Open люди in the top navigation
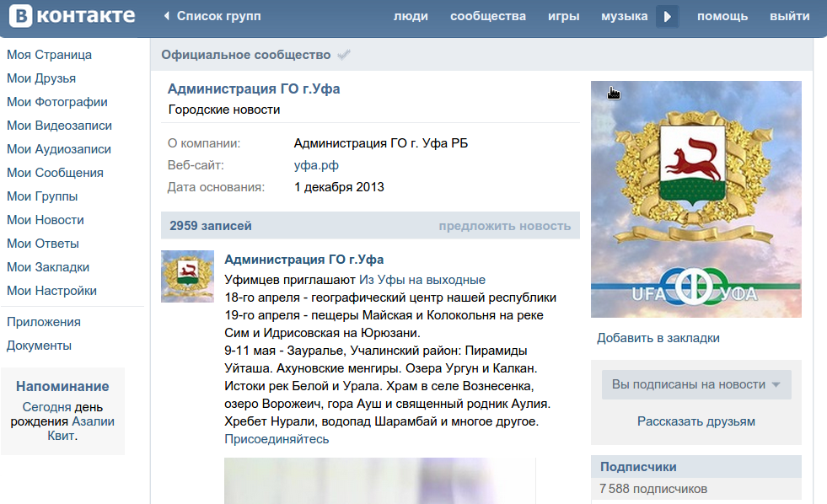The width and height of the screenshot is (827, 504). 411,16
